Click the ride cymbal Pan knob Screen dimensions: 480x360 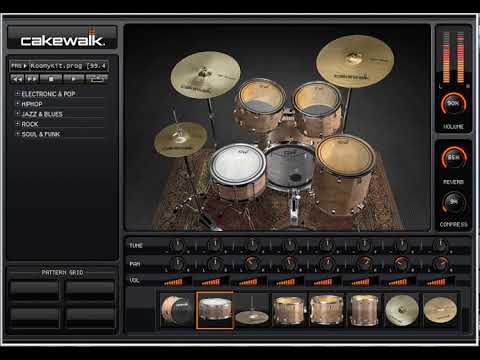[x=440, y=264]
